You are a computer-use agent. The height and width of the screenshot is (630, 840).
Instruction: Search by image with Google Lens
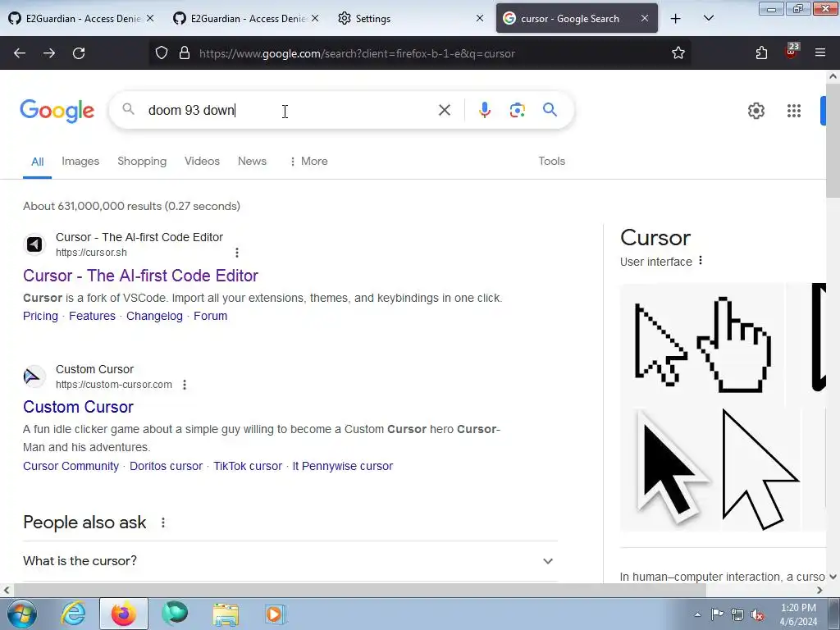517,111
